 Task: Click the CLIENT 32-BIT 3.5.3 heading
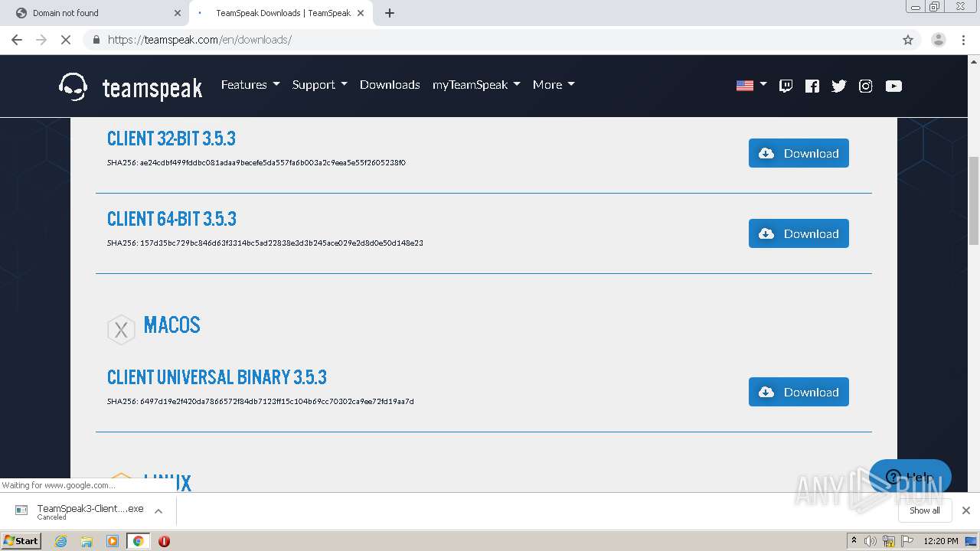click(x=171, y=139)
